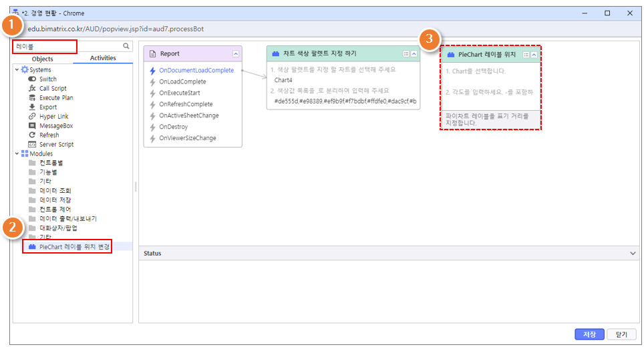The height and width of the screenshot is (347, 644).
Task: Collapse the Status panel
Action: click(x=633, y=254)
